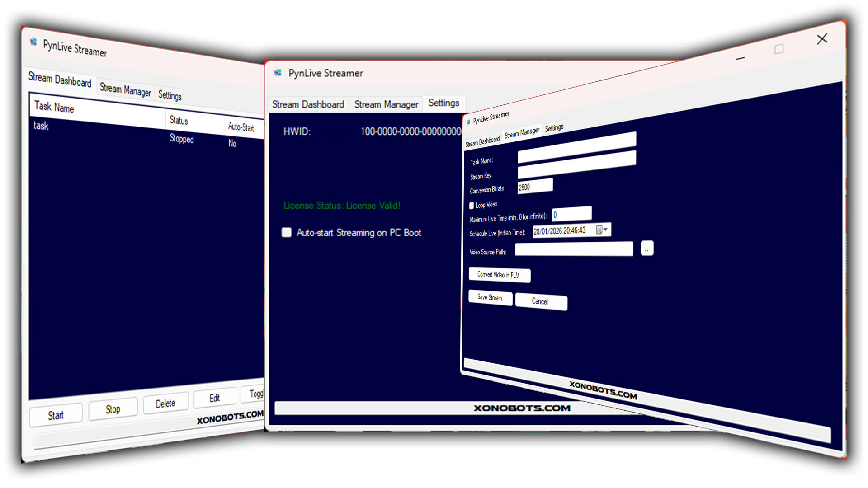Open Settings tab in the left window
Screen dimensions: 868x488
[170, 95]
